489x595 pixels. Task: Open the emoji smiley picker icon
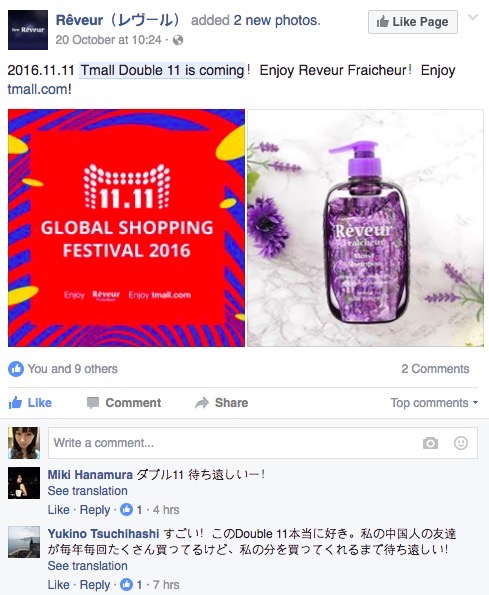tap(461, 443)
